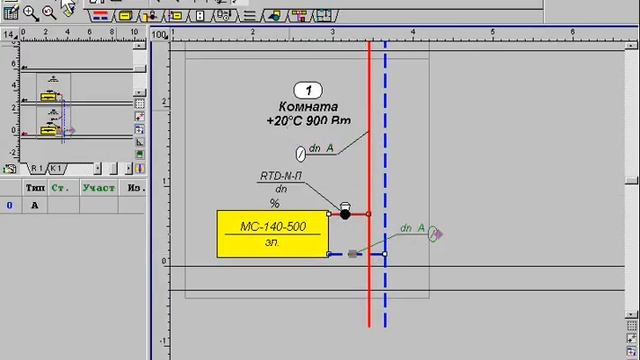Image resolution: width=640 pixels, height=360 pixels.
Task: Click the overview angle ruler icon
Action: pyautogui.click(x=140, y=142)
